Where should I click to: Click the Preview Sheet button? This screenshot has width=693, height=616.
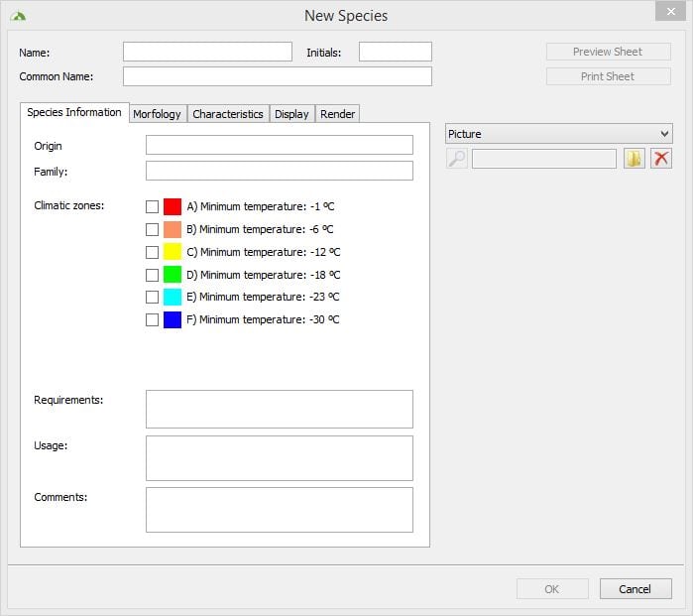pyautogui.click(x=608, y=52)
